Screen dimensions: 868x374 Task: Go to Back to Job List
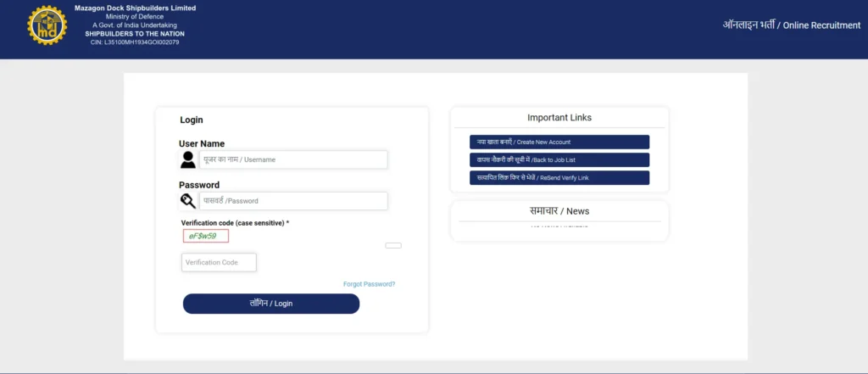559,159
